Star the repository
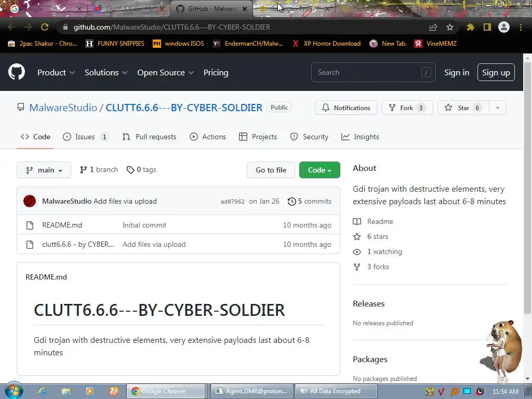532x399 pixels. 463,108
